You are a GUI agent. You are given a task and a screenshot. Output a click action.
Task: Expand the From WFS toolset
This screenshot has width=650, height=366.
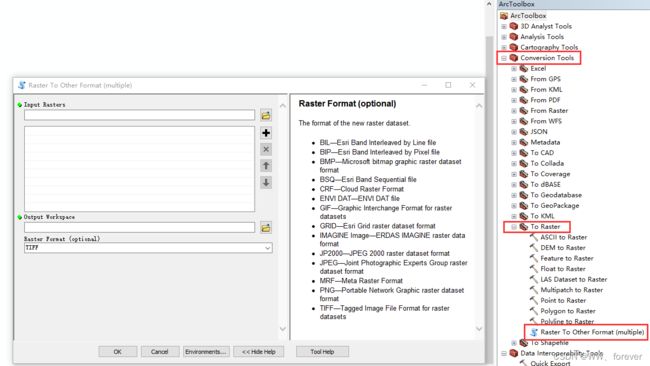(x=514, y=121)
